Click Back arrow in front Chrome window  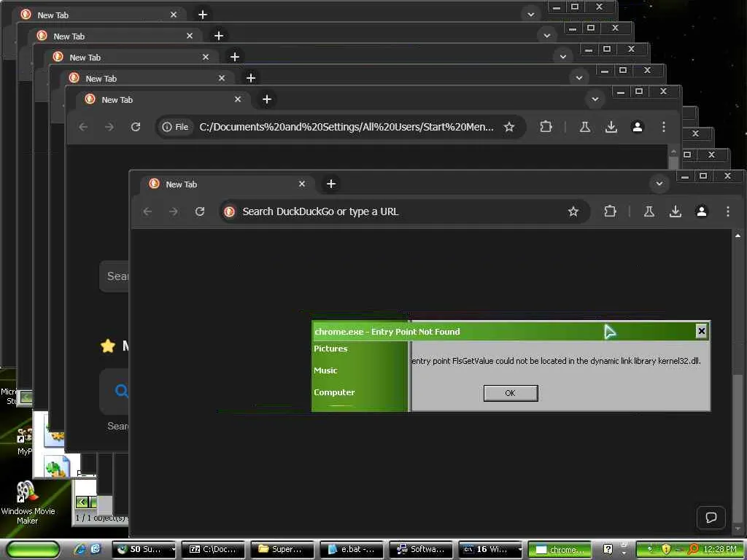[x=147, y=211]
